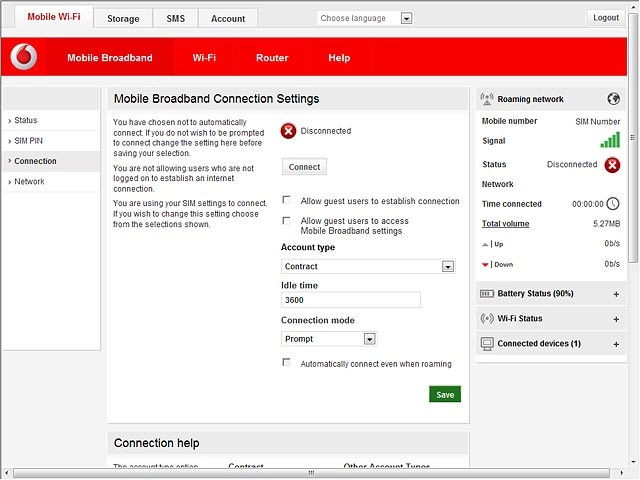Click the time connected clock icon
The height and width of the screenshot is (480, 640).
[x=613, y=204]
